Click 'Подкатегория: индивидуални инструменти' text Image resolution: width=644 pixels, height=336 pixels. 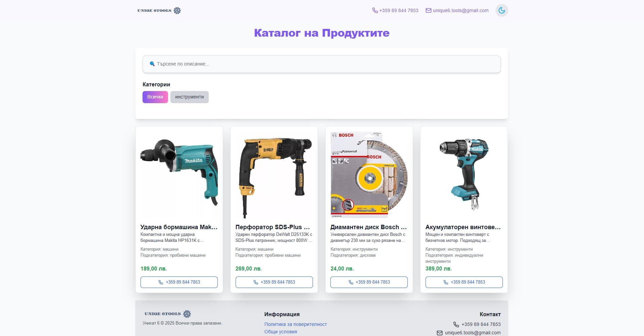point(454,258)
